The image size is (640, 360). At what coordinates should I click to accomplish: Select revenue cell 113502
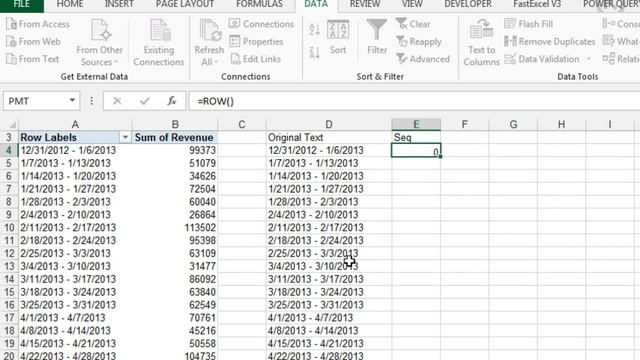pos(175,228)
